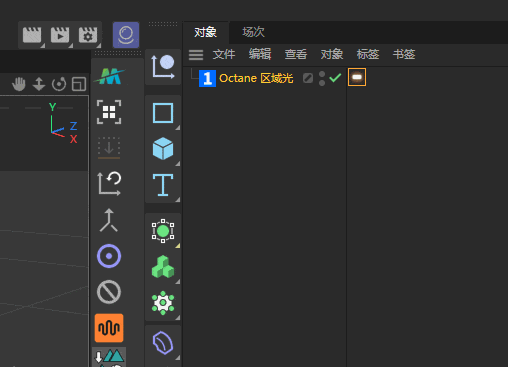Toggle visibility dots for Octane 区域光
This screenshot has width=508, height=367.
322,78
